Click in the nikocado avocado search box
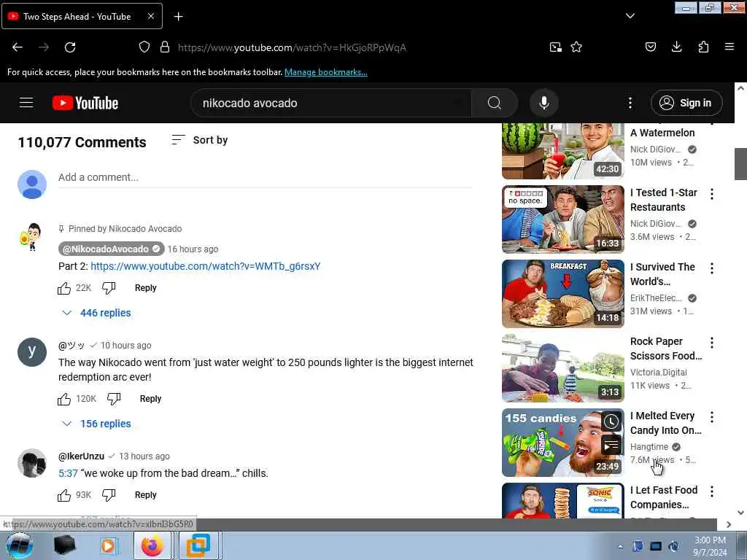747x560 pixels. pos(331,103)
